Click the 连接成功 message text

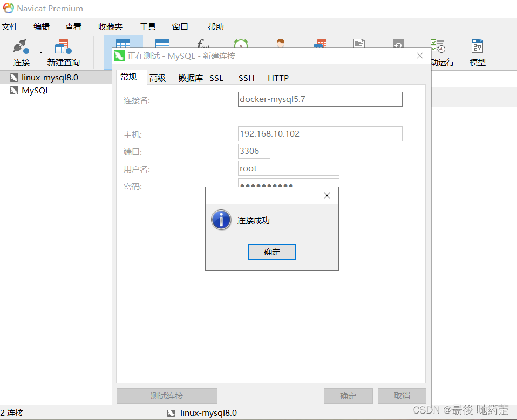pos(254,221)
